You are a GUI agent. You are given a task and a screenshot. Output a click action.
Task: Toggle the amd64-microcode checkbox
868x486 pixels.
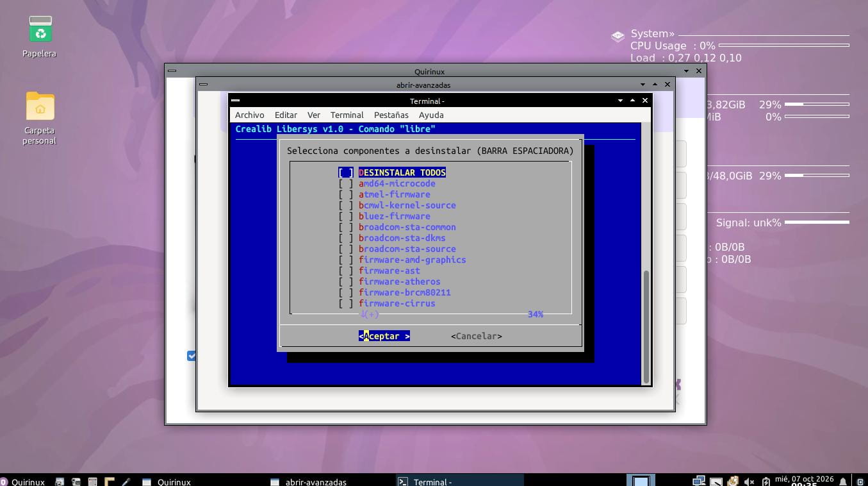(x=346, y=183)
